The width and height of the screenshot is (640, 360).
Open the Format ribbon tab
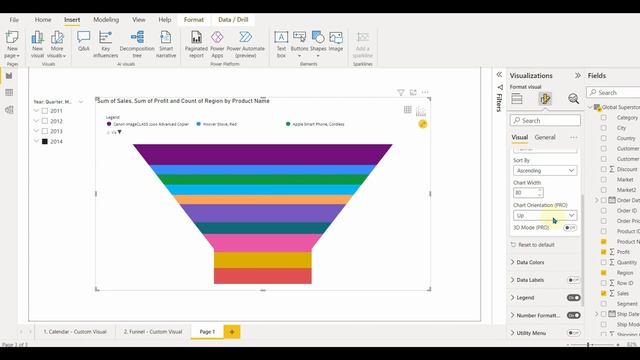click(x=193, y=20)
